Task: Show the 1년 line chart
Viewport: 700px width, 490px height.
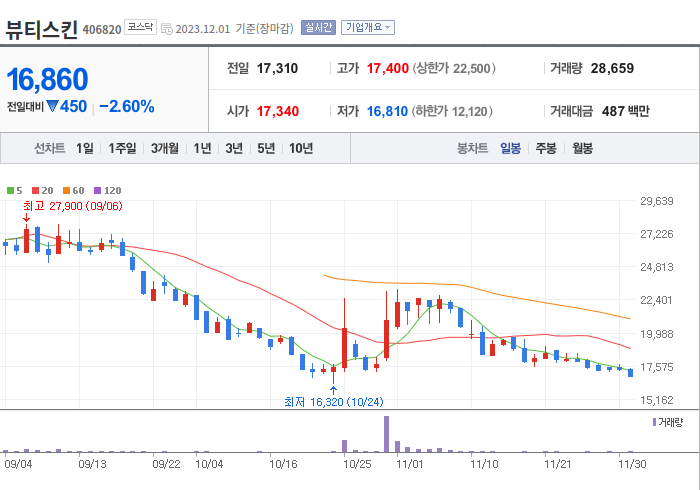Action: point(202,148)
